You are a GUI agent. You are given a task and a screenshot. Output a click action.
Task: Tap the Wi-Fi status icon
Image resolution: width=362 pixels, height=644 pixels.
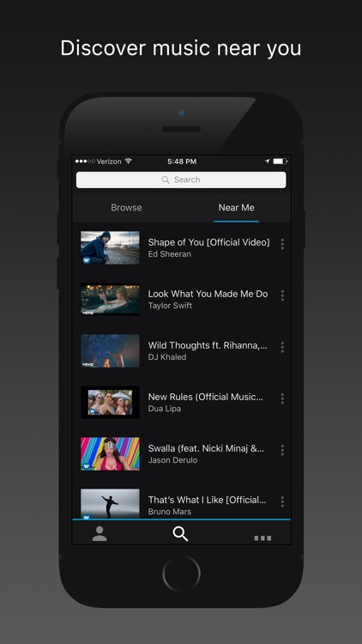[129, 161]
